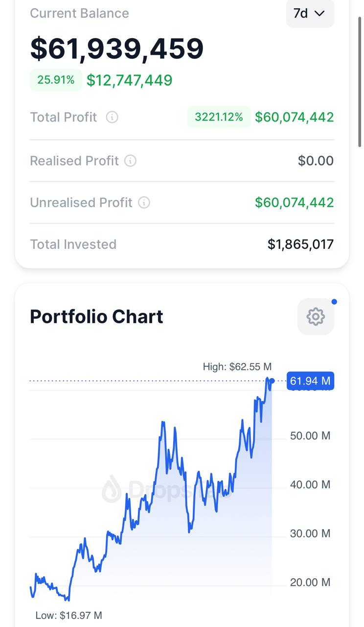The width and height of the screenshot is (364, 627).
Task: Click the High: $62.55 M label
Action: (x=237, y=367)
